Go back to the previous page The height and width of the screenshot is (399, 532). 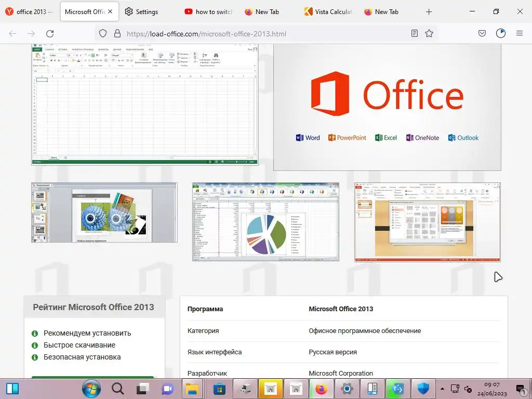coord(12,34)
